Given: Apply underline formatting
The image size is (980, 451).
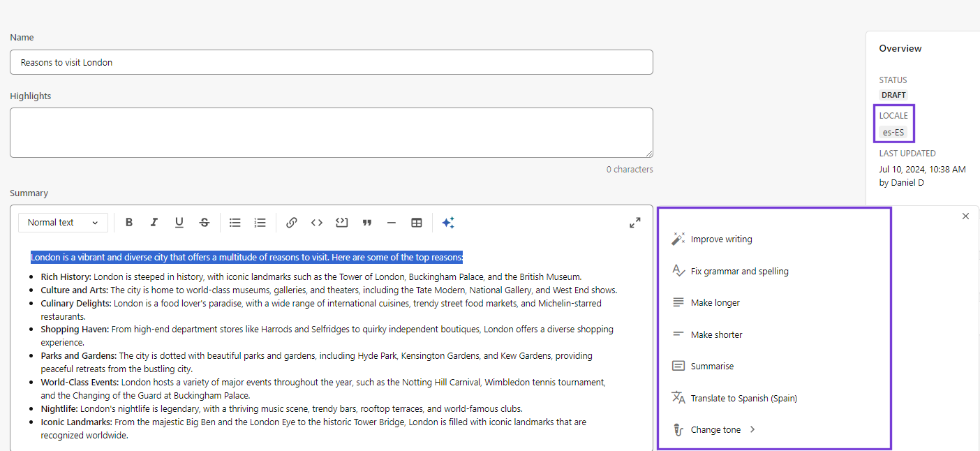Looking at the screenshot, I should (179, 223).
